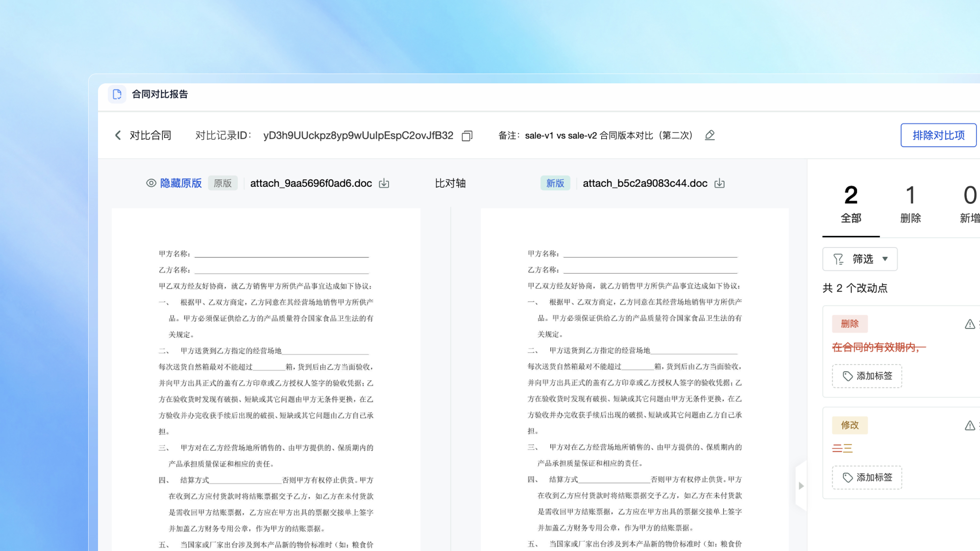The image size is (980, 551).
Task: Select the modified text 三三
Action: tap(842, 448)
